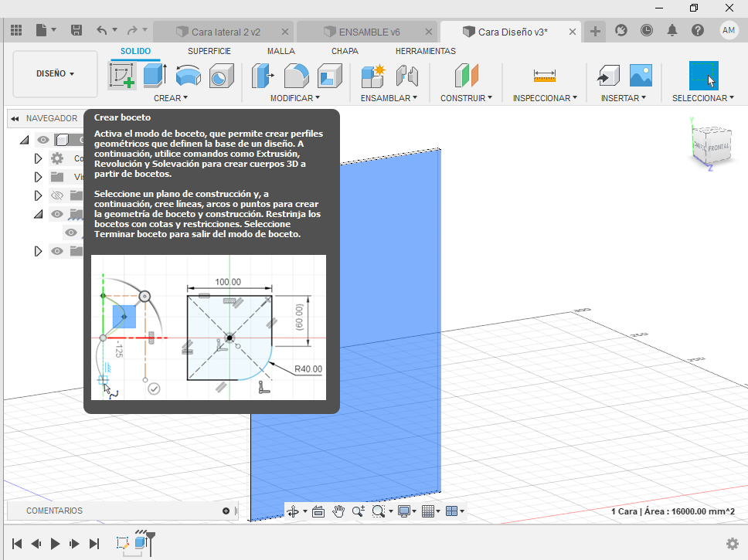Add a comment with plus button

pyautogui.click(x=226, y=511)
